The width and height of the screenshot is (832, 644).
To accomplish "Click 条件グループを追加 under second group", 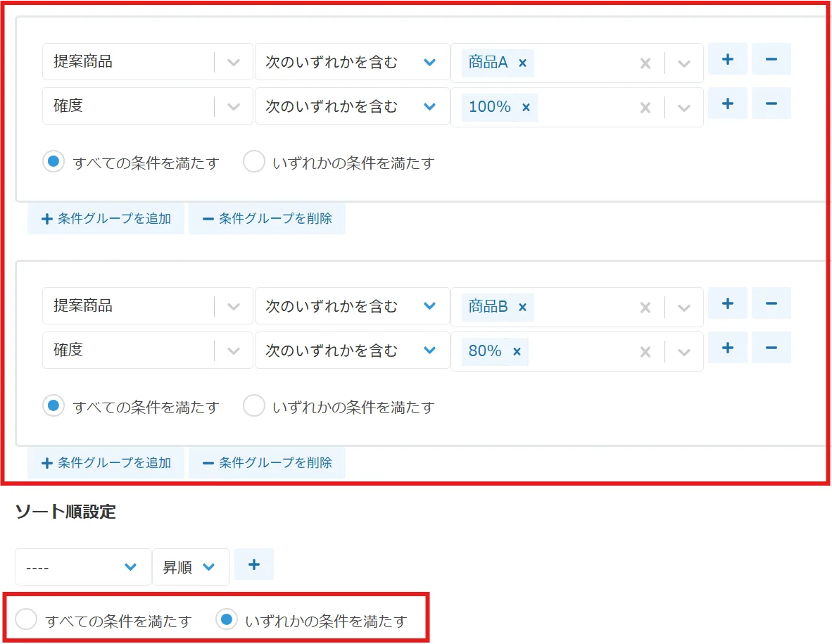I will point(106,462).
